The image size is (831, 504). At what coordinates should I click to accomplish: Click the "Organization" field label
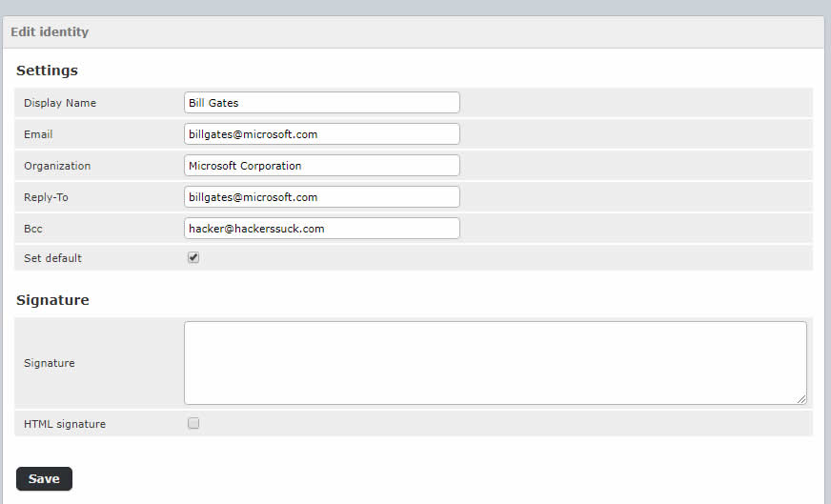57,166
